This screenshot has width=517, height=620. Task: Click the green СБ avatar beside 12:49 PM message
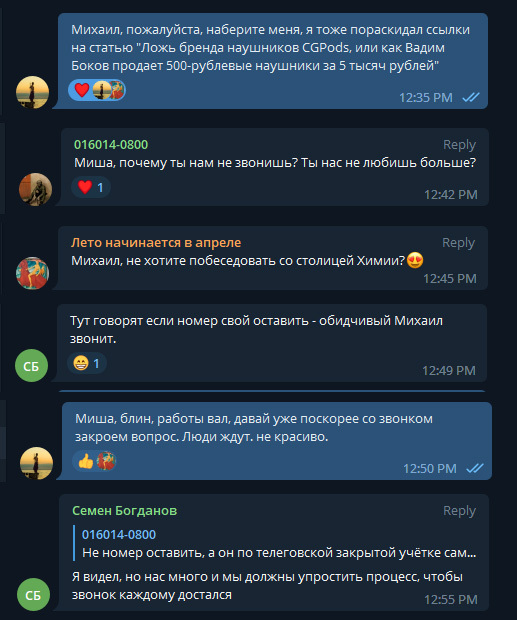32,365
